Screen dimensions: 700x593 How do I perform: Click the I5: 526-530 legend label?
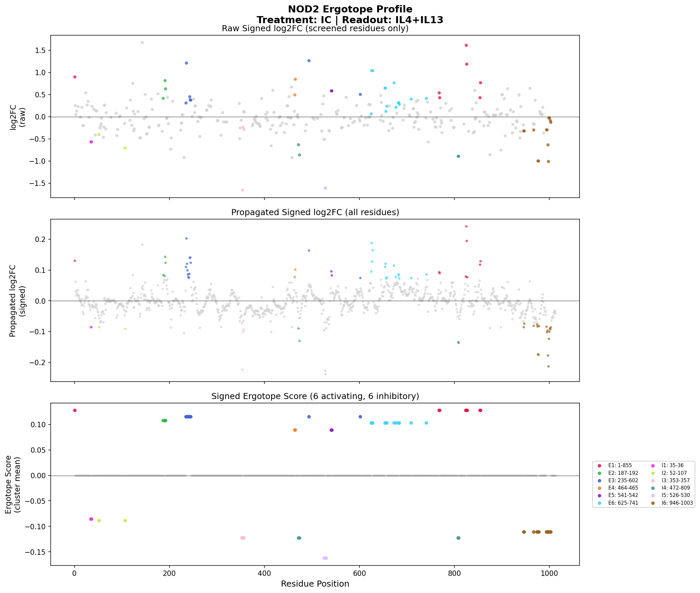click(676, 496)
